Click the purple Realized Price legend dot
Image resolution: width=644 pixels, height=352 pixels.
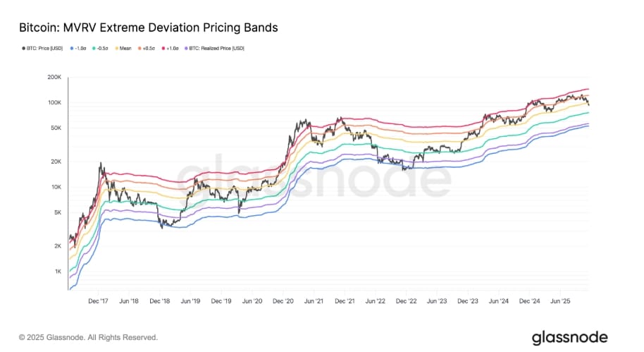pos(186,49)
